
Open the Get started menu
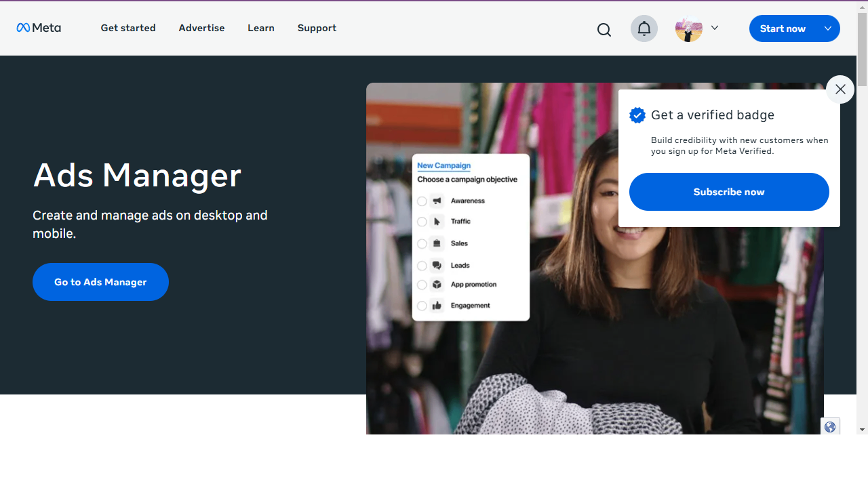coord(128,28)
